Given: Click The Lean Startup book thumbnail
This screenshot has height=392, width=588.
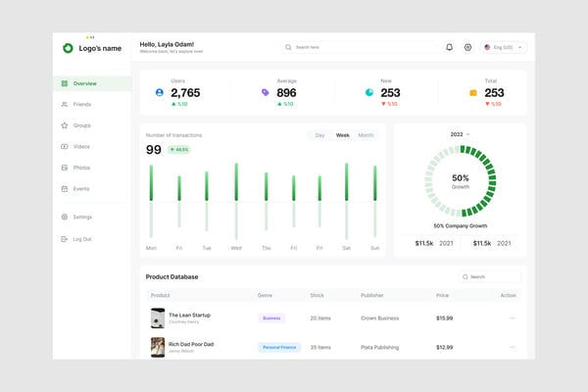Looking at the screenshot, I should 158,318.
